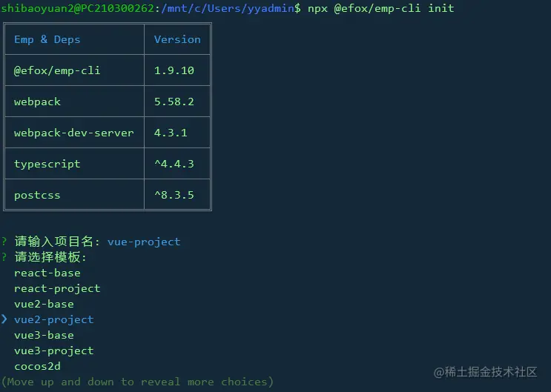Select the vue3-project template
Viewport: 551px width, 392px height.
coord(53,351)
